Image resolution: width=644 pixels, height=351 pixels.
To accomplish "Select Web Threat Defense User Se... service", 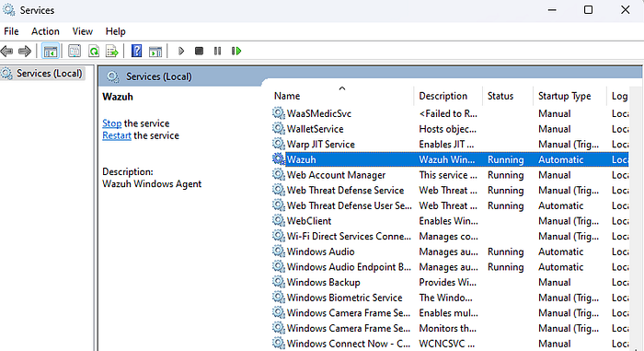I will [x=349, y=205].
